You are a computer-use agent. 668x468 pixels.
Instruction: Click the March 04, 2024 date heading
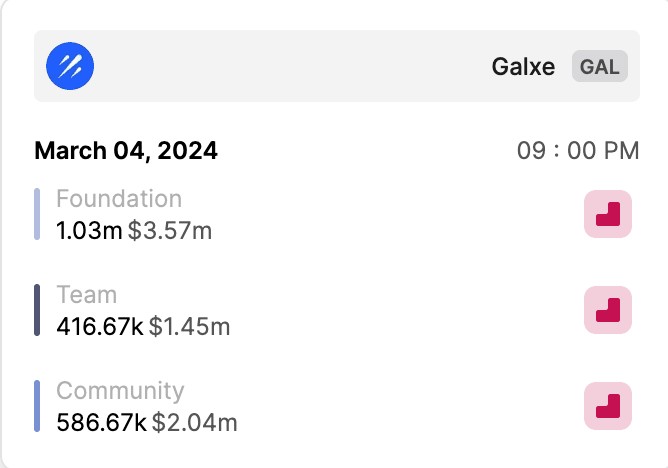pos(126,151)
